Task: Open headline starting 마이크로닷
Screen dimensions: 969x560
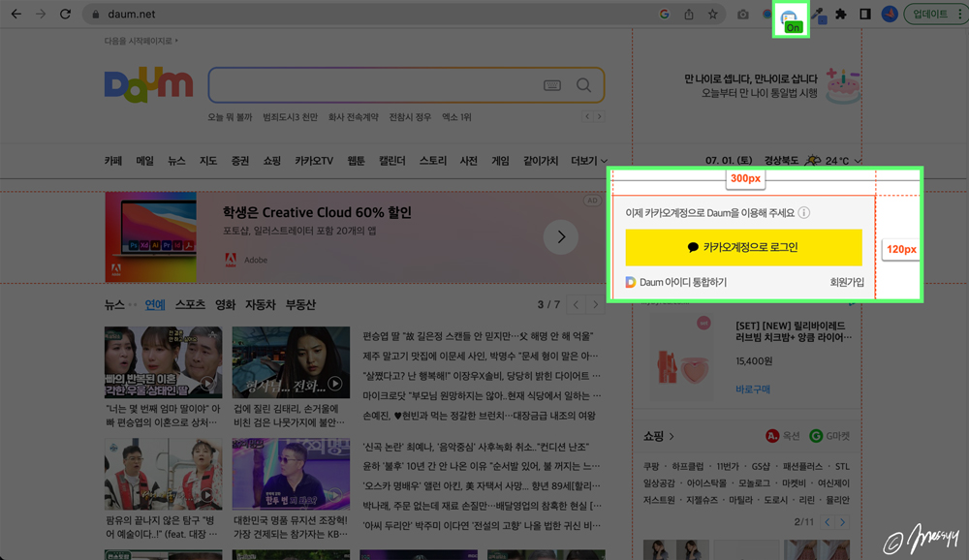Action: point(482,395)
